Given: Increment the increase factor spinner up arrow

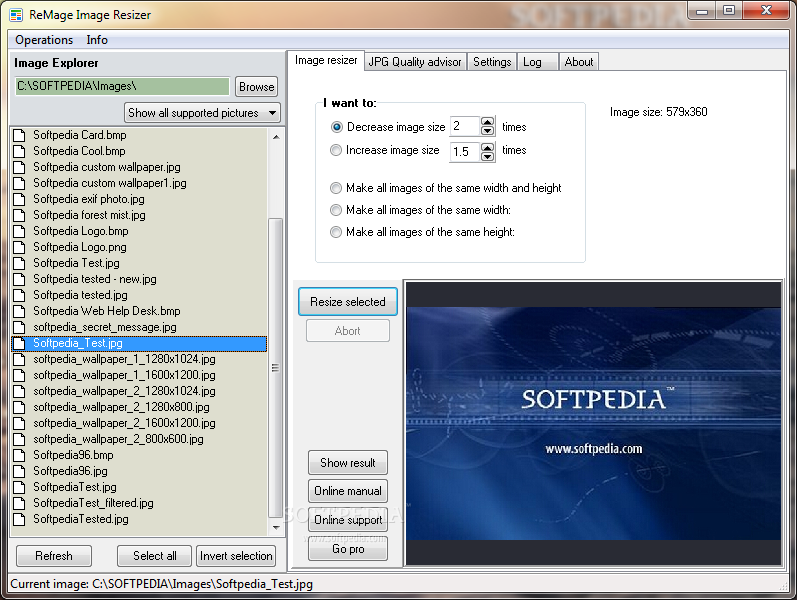Looking at the screenshot, I should pyautogui.click(x=487, y=147).
